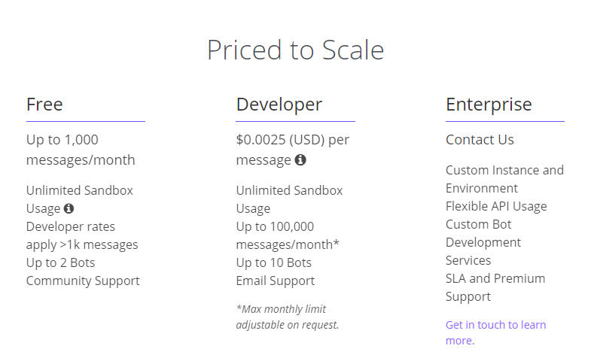The height and width of the screenshot is (364, 594).
Task: Click Max monthly limit adjustable footnote
Action: coord(287,317)
